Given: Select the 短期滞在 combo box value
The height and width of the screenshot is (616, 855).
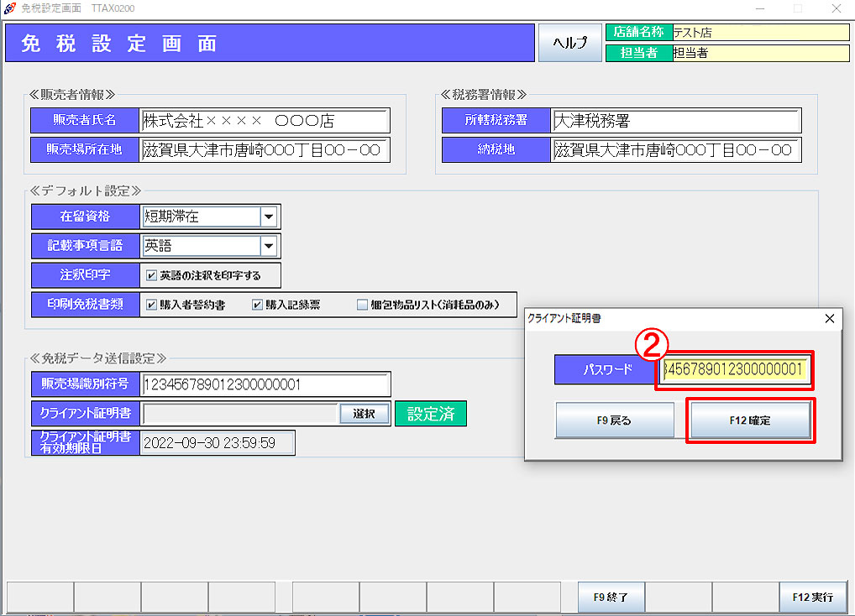Looking at the screenshot, I should tap(202, 217).
